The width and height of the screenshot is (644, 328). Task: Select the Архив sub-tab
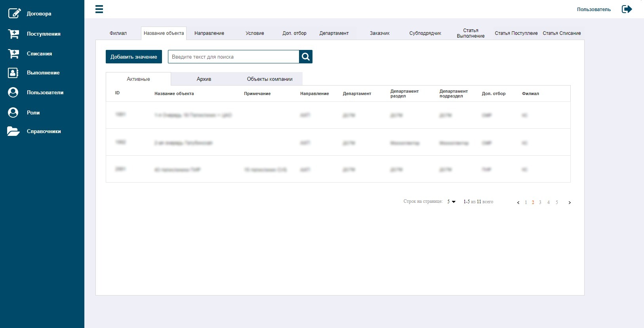pos(204,79)
